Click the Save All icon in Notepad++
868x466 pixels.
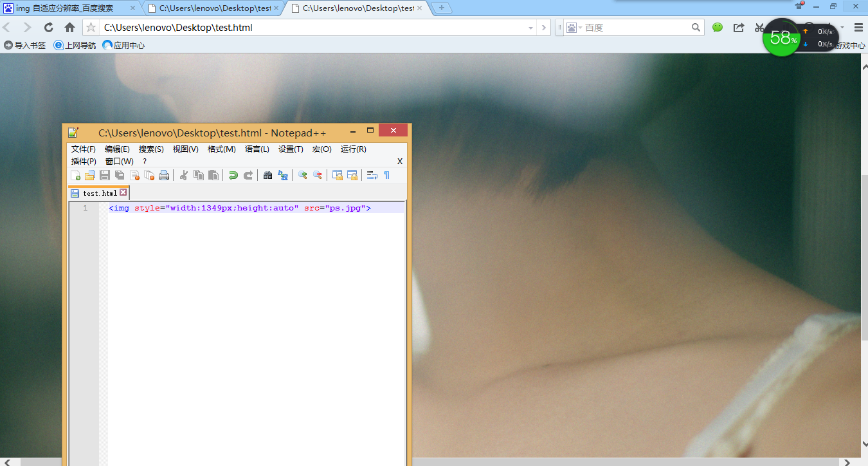[x=120, y=175]
